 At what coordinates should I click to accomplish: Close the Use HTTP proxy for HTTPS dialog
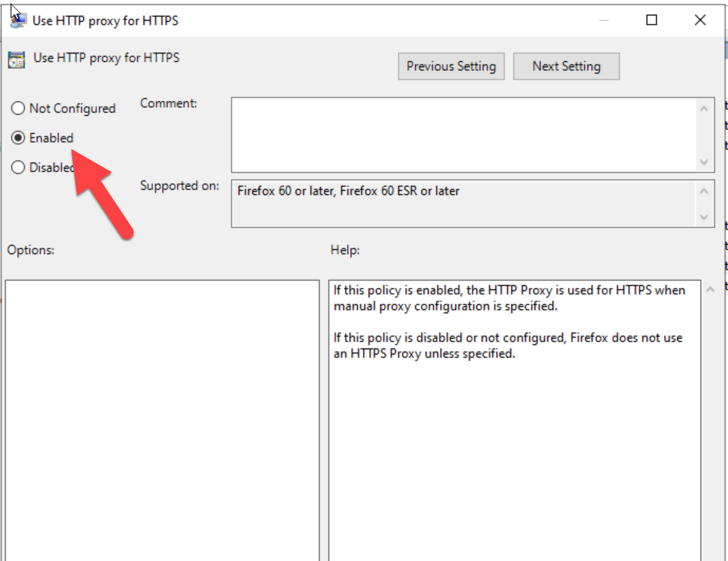coord(700,20)
